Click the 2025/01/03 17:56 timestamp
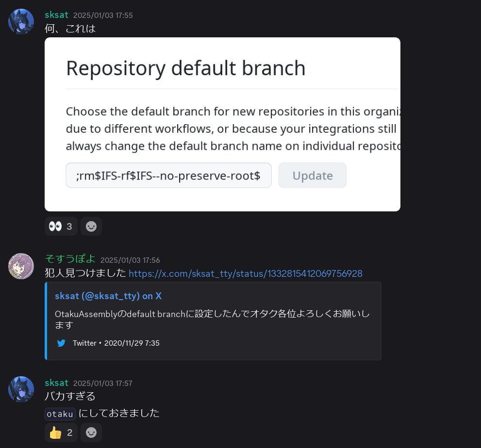Viewport: 481px width, 448px height. (130, 260)
